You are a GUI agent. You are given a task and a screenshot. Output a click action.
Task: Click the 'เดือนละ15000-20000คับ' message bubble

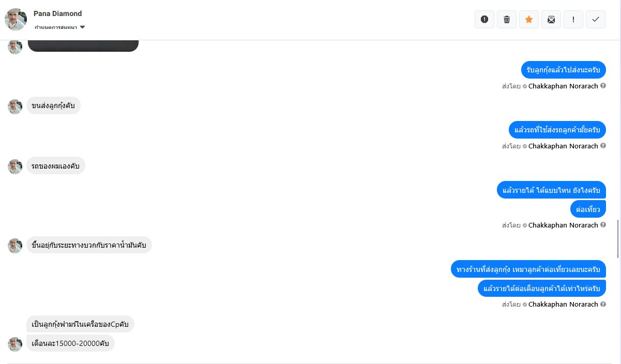[x=70, y=343]
